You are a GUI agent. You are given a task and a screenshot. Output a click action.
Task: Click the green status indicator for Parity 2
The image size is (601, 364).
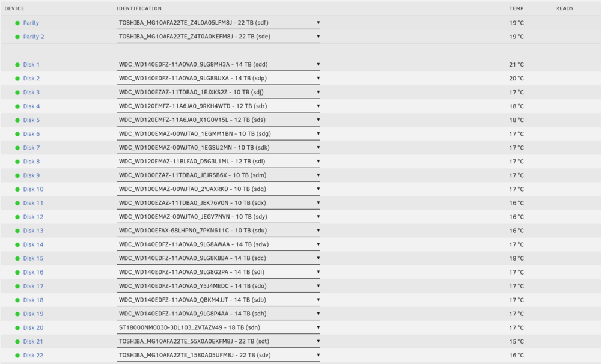[17, 37]
